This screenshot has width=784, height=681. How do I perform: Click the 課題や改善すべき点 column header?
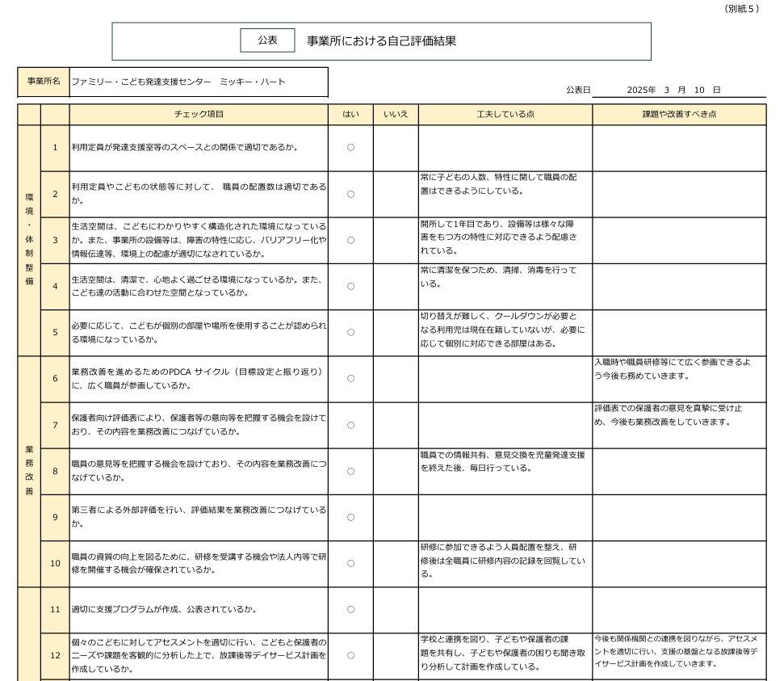pos(679,115)
